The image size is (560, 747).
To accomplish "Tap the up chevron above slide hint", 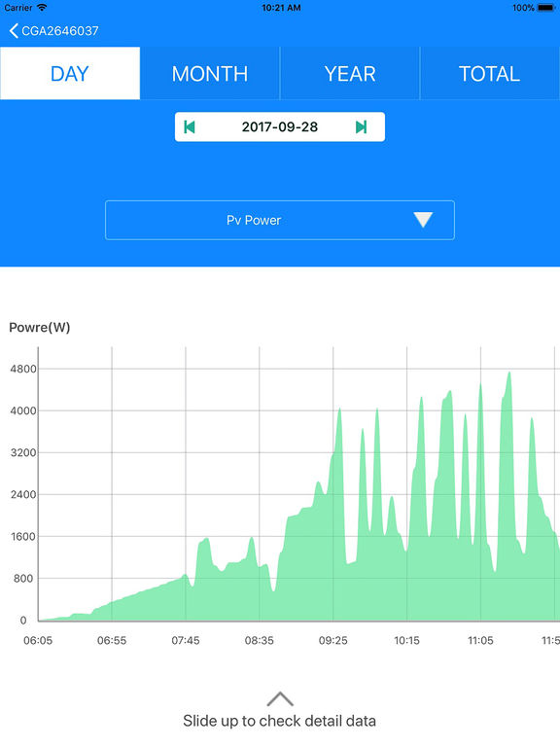I will click(280, 699).
